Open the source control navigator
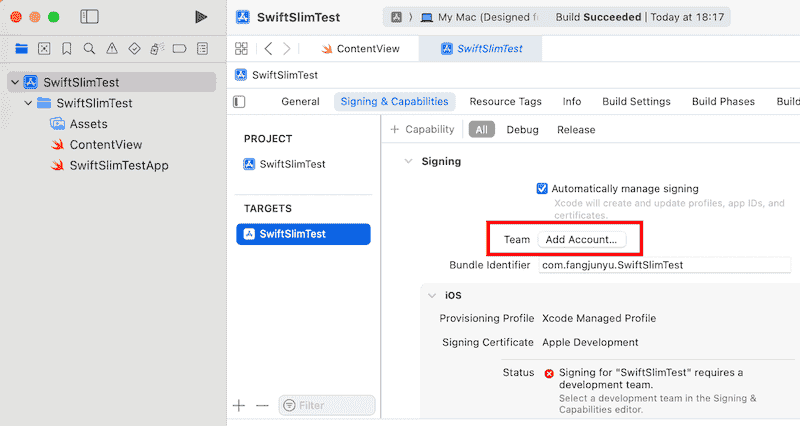Image resolution: width=800 pixels, height=426 pixels. [44, 48]
